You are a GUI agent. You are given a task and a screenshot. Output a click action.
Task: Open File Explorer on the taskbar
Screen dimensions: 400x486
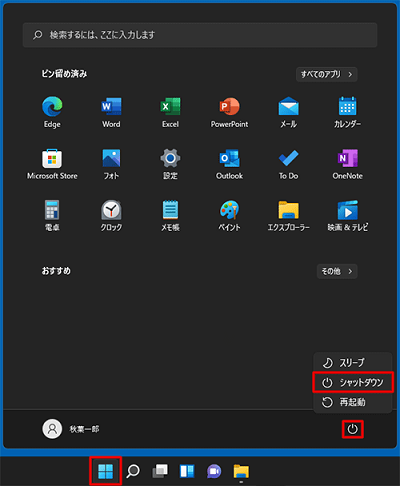click(241, 471)
